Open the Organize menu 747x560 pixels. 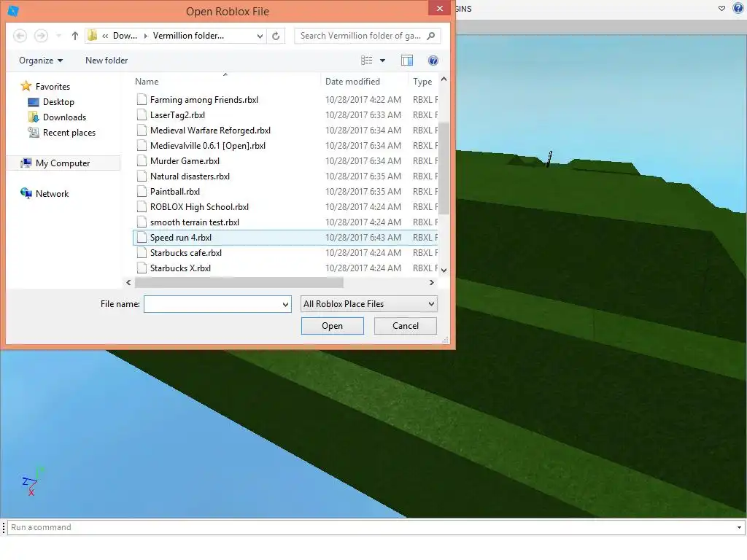41,61
